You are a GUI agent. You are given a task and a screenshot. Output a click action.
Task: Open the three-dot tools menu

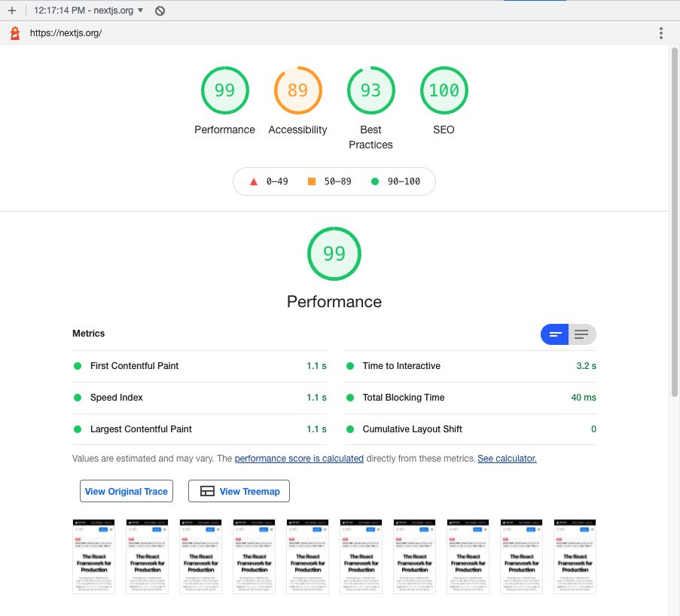coord(660,33)
